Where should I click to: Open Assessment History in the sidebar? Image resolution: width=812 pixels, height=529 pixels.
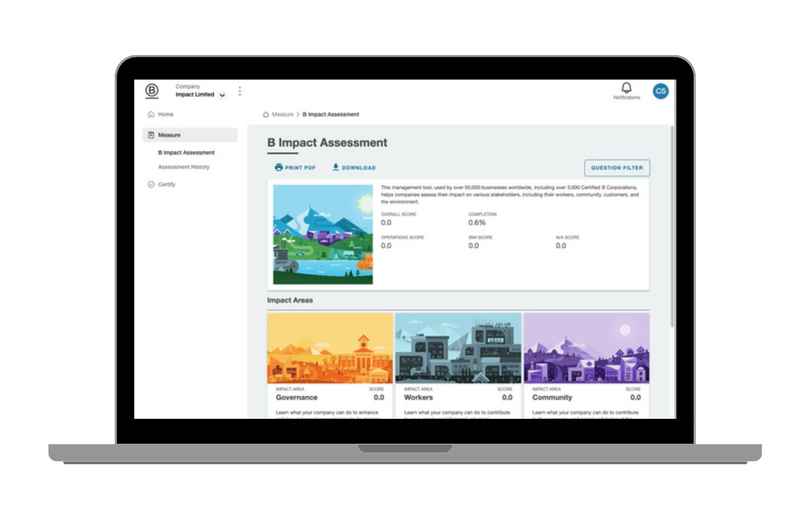184,167
